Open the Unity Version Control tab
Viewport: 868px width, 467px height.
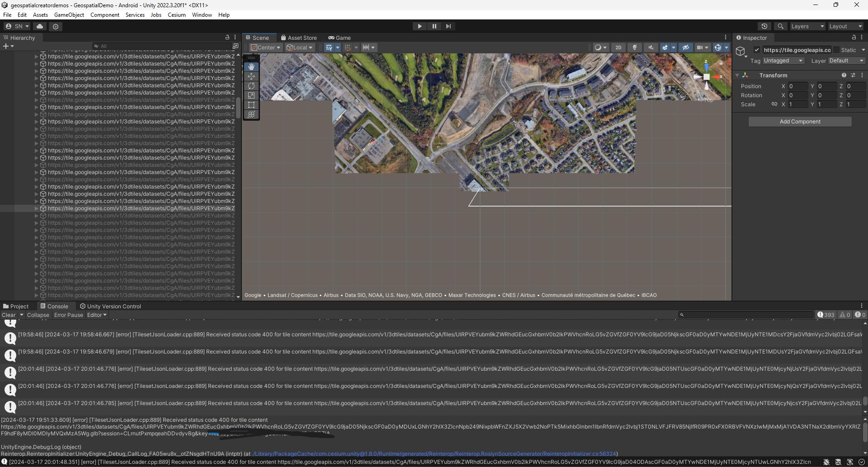[x=110, y=306]
